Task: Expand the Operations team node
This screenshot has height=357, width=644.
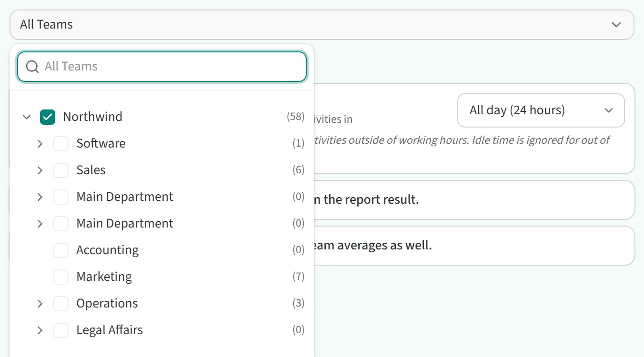Action: click(40, 303)
